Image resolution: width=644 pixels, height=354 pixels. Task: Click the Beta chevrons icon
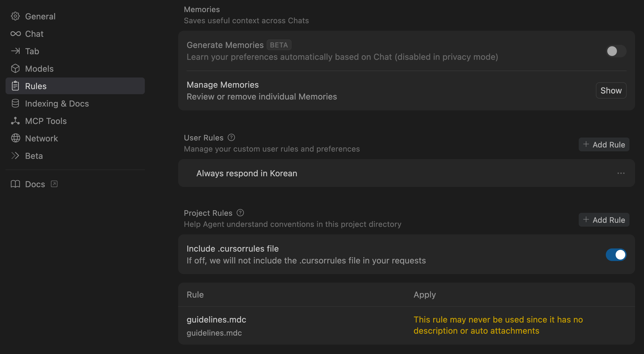(15, 156)
